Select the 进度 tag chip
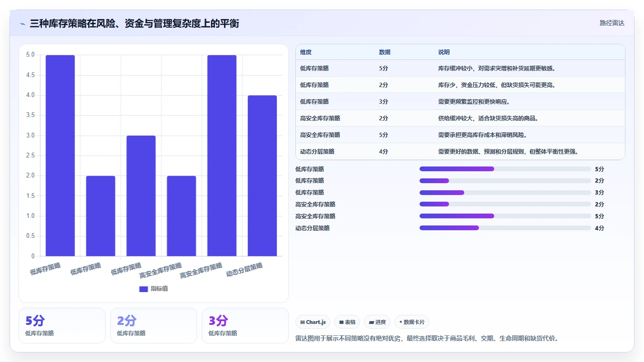The height and width of the screenshot is (362, 644). pyautogui.click(x=377, y=322)
